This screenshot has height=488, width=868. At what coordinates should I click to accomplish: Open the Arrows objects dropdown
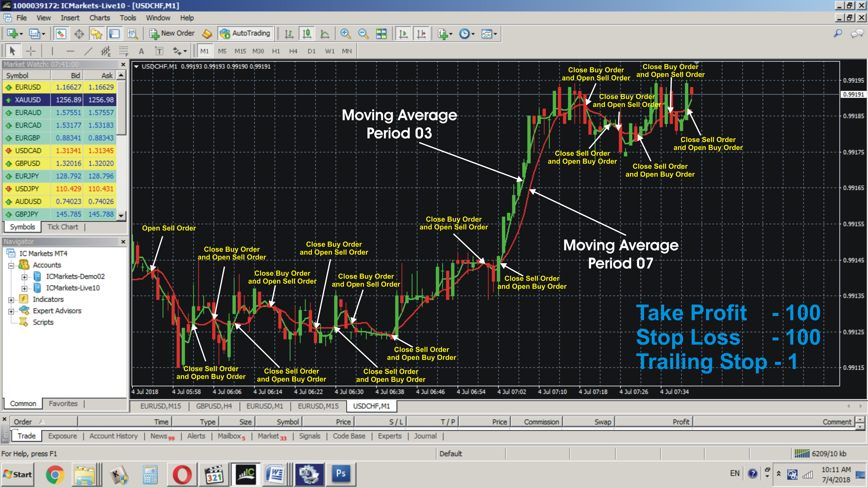[185, 52]
